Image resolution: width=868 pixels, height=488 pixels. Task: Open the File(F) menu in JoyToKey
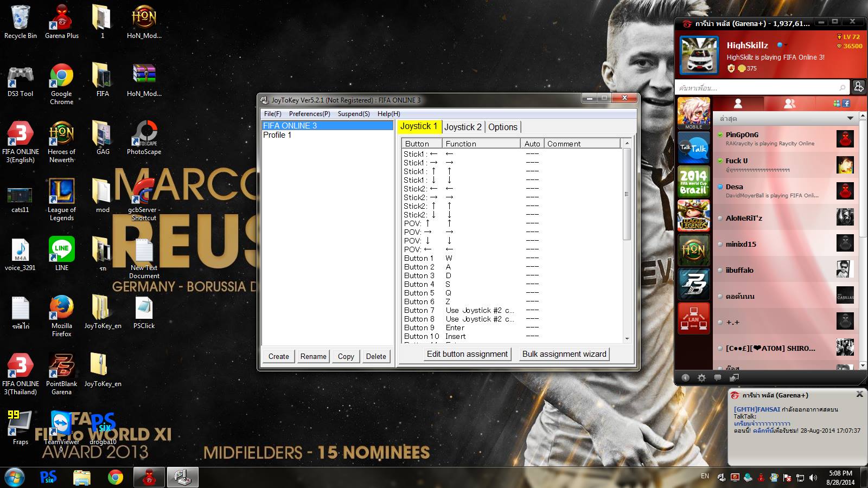[272, 114]
